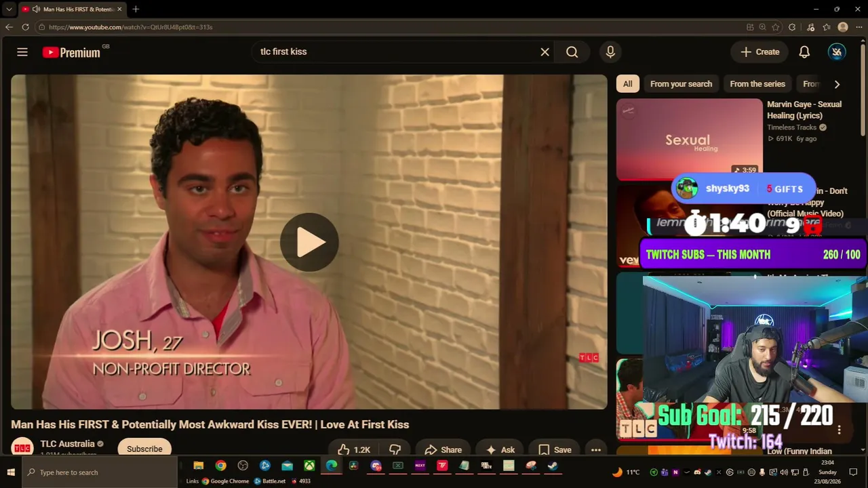Select the 'From the series' chip
Viewport: 868px width, 488px height.
(x=757, y=84)
